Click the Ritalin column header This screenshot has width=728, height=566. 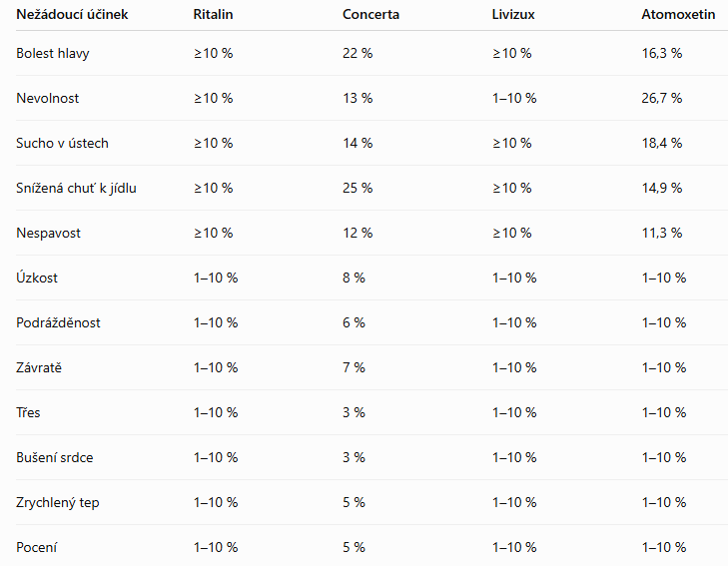pos(213,14)
